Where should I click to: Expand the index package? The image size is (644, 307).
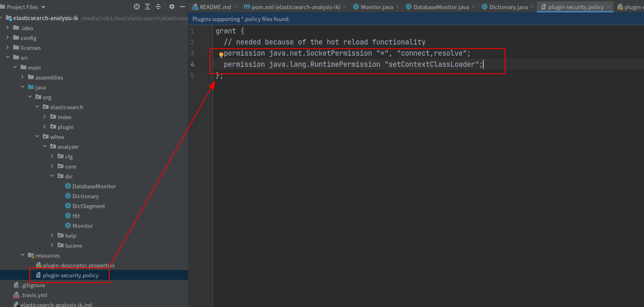point(44,117)
